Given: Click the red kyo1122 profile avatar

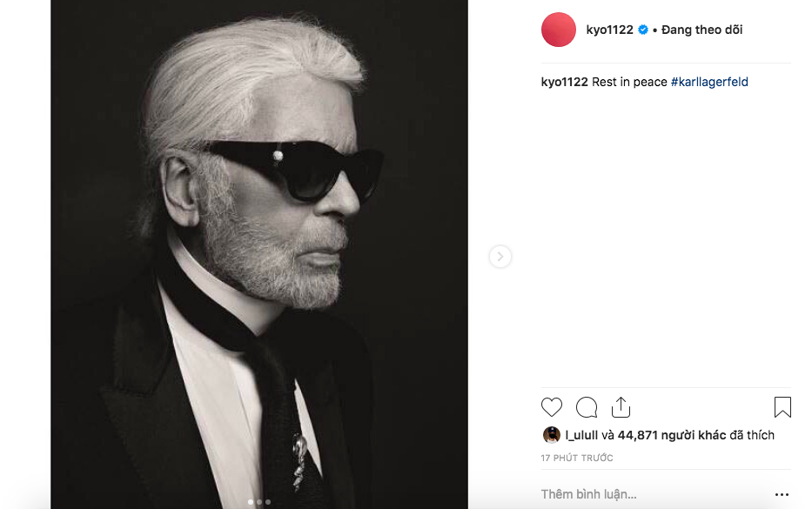Looking at the screenshot, I should click(x=559, y=30).
